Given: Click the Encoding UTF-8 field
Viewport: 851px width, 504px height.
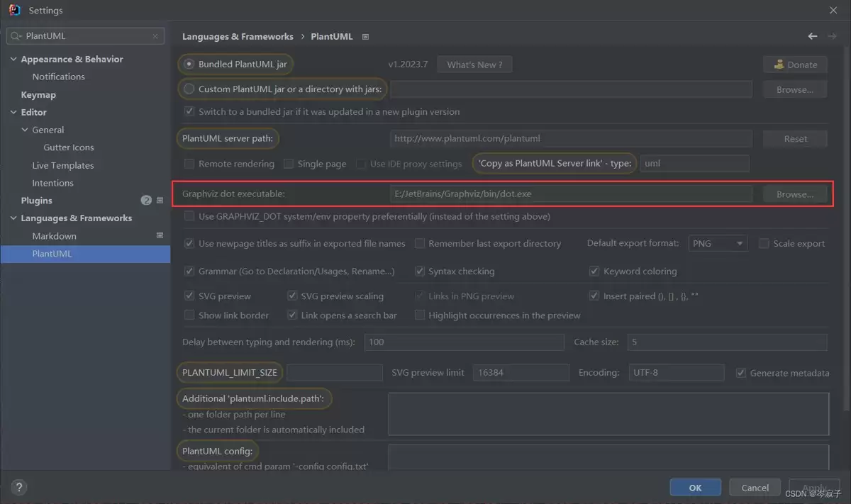Looking at the screenshot, I should click(677, 372).
